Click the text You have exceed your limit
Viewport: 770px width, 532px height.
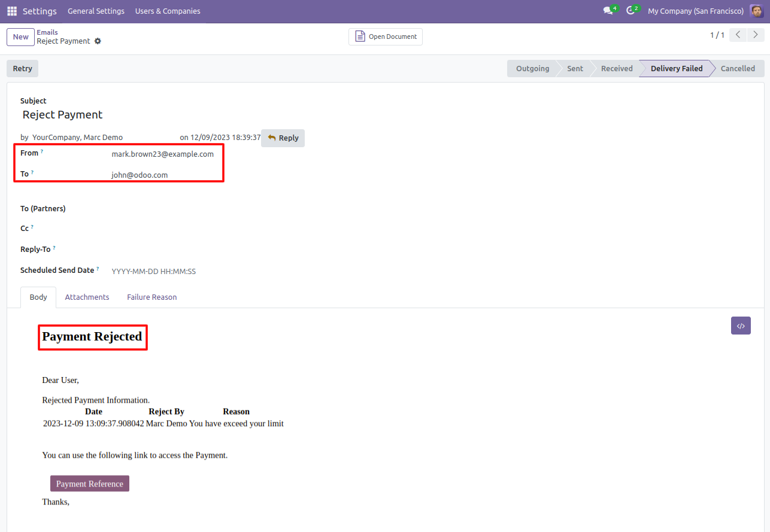[x=237, y=424]
